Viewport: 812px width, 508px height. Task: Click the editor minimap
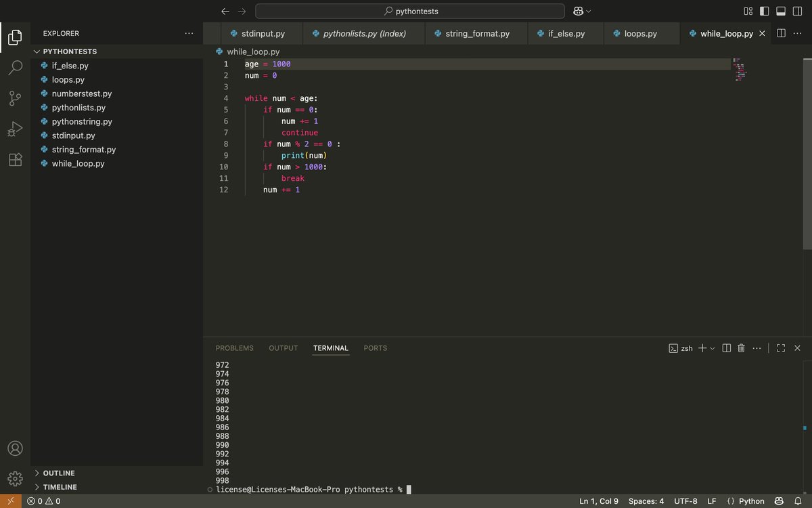click(739, 70)
